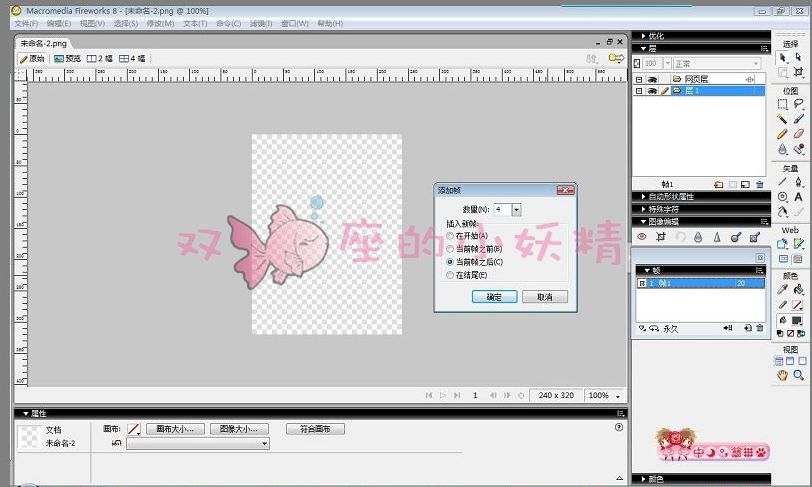Open zoom level 100% dropdown
The image size is (812, 487).
(x=617, y=396)
